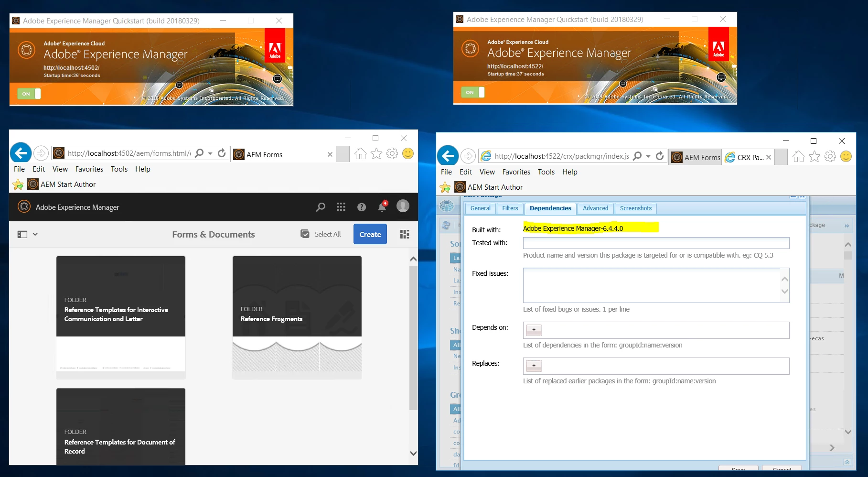Click the blue Create button
The width and height of the screenshot is (868, 477).
pyautogui.click(x=370, y=234)
